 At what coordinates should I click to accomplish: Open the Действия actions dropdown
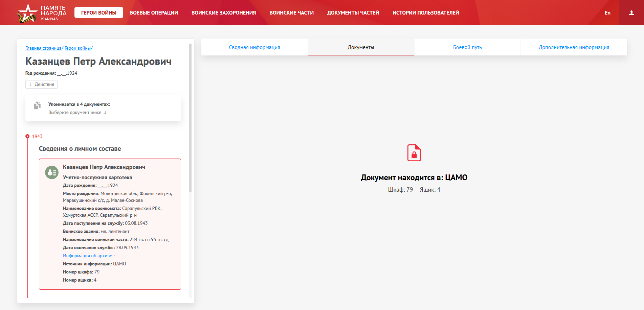pos(41,85)
